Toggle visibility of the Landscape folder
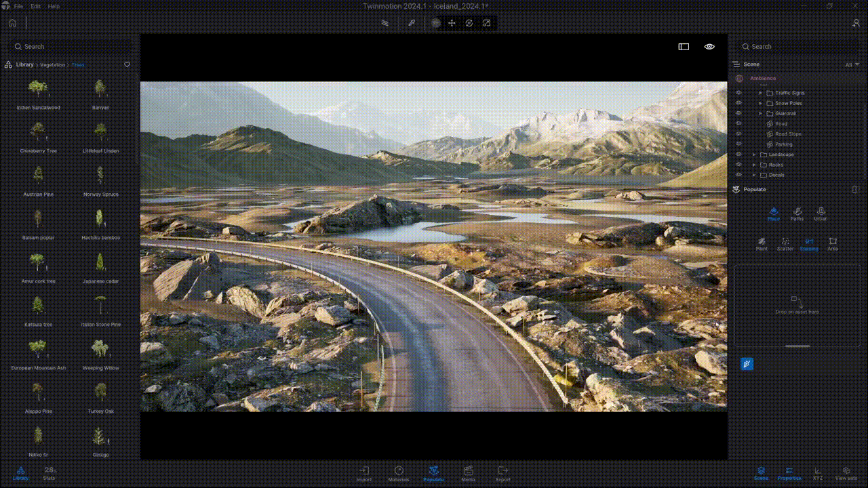The width and height of the screenshot is (868, 488). pyautogui.click(x=738, y=155)
